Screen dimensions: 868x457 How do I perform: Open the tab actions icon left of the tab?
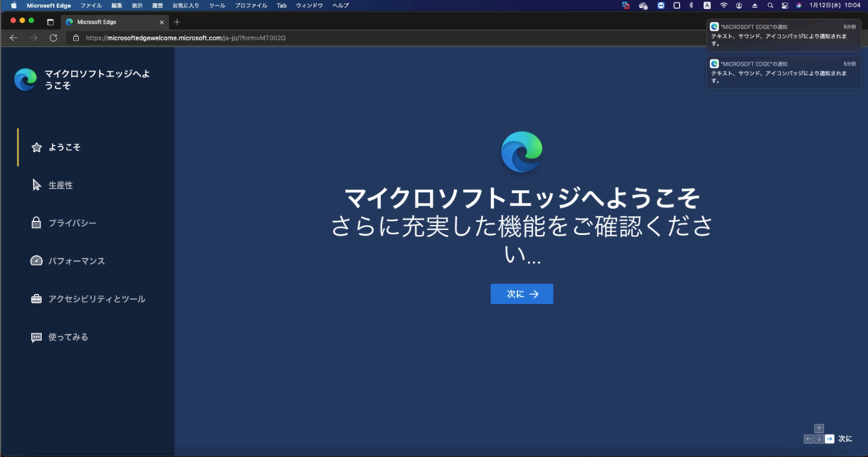coord(50,22)
